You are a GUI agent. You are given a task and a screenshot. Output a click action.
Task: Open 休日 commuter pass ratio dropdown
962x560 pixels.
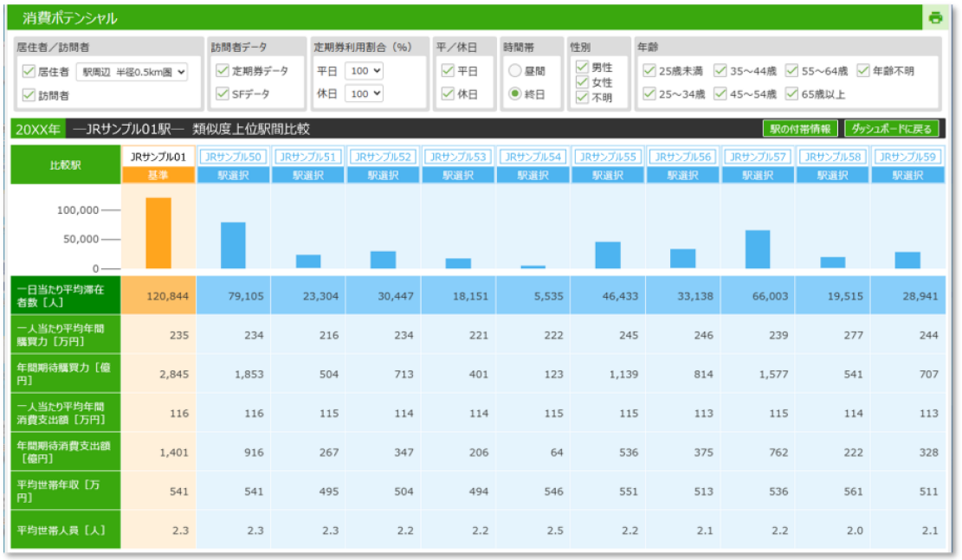(x=364, y=93)
